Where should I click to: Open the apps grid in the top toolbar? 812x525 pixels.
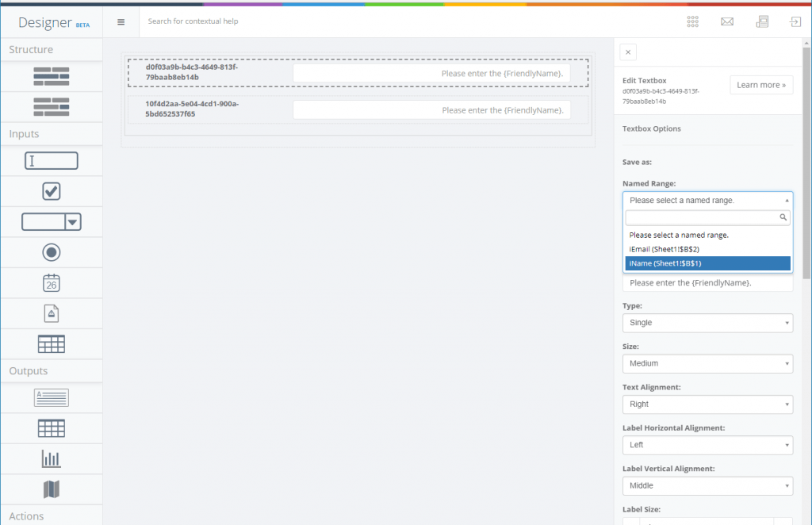coord(692,21)
